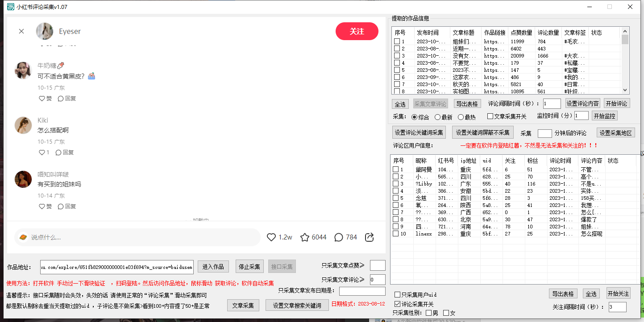Viewport: 644px width, 322px height.
Task: Open 唔知叫咩啵's avatar picture
Action: pos(23,179)
